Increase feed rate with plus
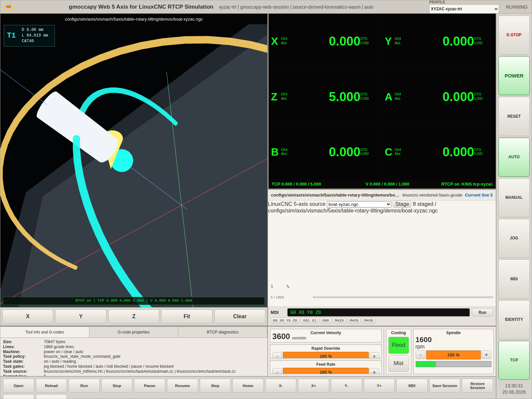 pos(374,371)
